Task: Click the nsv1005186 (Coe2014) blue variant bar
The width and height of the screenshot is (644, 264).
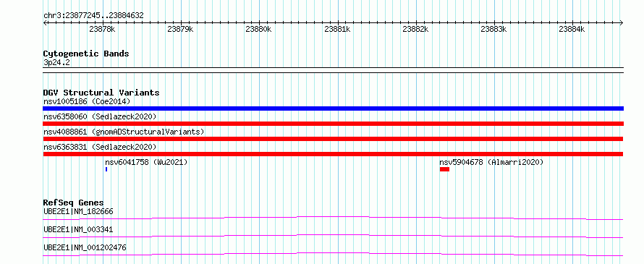Action: pos(333,108)
